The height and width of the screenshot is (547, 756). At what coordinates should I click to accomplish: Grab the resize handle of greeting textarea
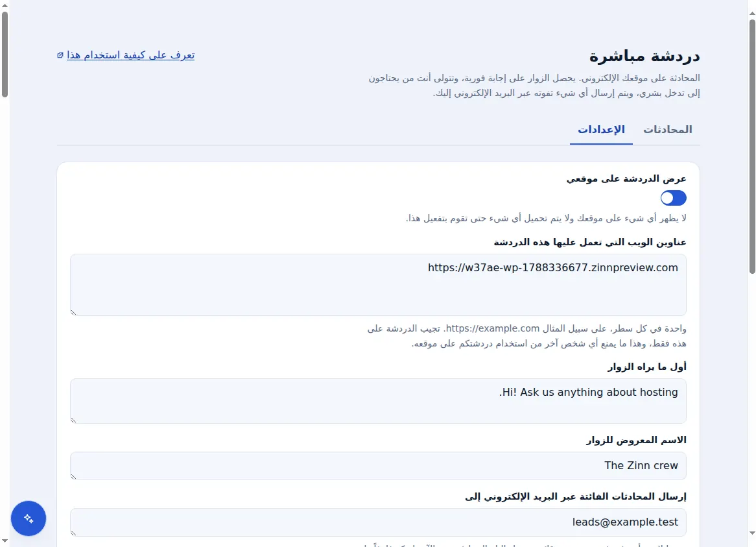point(74,420)
